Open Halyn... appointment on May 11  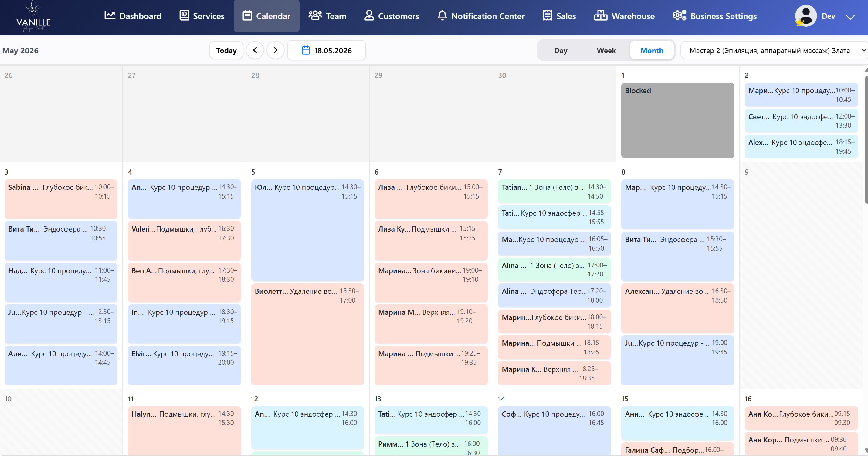[x=184, y=431]
